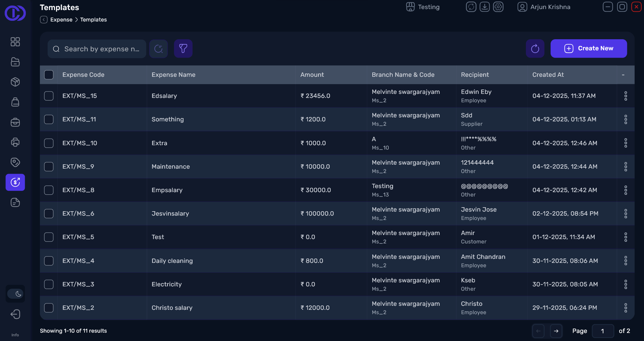Viewport: 644px width, 341px height.
Task: Go to Expense in the breadcrumb
Action: click(x=61, y=20)
